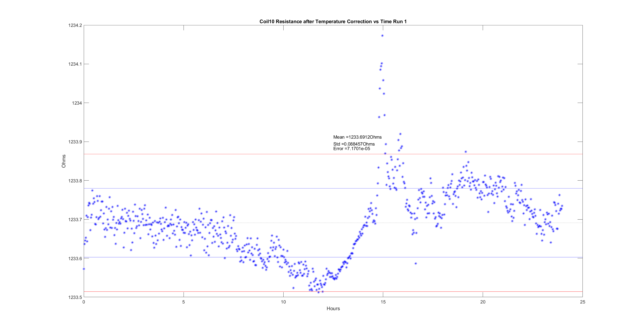Click the Error =7.1701e-05 annotation
Viewport: 644px width, 334px height.
(x=352, y=149)
